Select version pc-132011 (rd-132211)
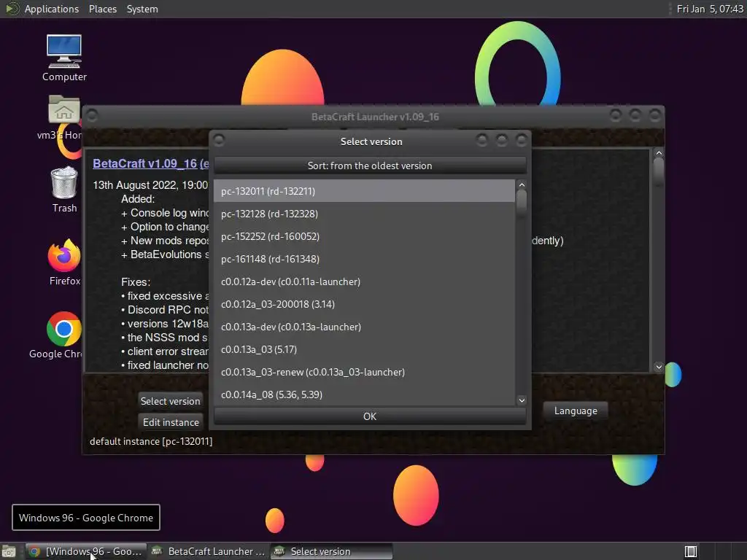 click(364, 191)
